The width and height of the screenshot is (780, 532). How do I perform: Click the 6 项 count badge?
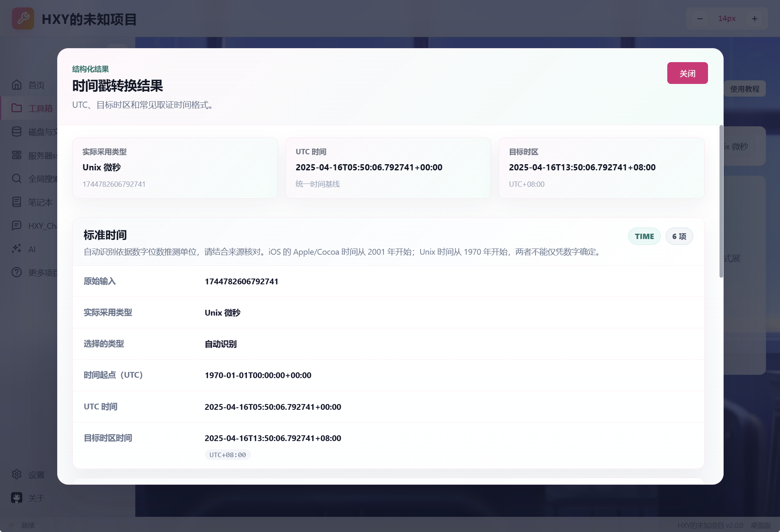click(679, 236)
